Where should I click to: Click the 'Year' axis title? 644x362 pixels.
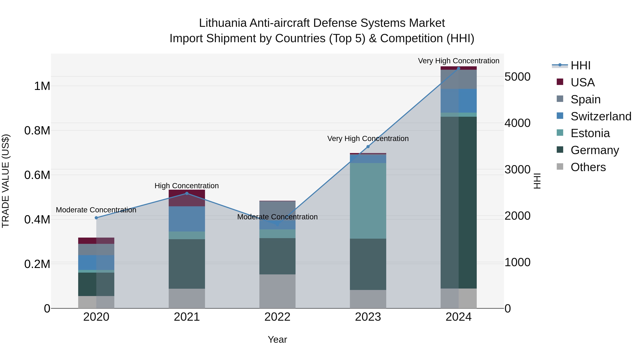(x=277, y=340)
